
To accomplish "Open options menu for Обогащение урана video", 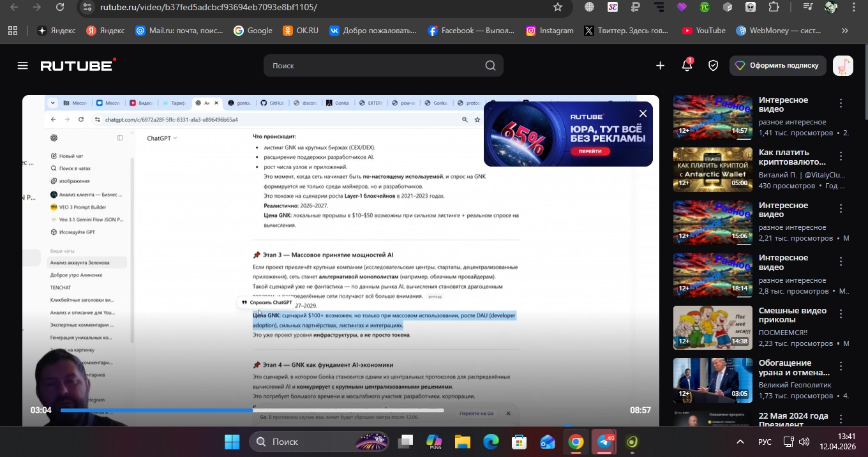I will click(841, 366).
